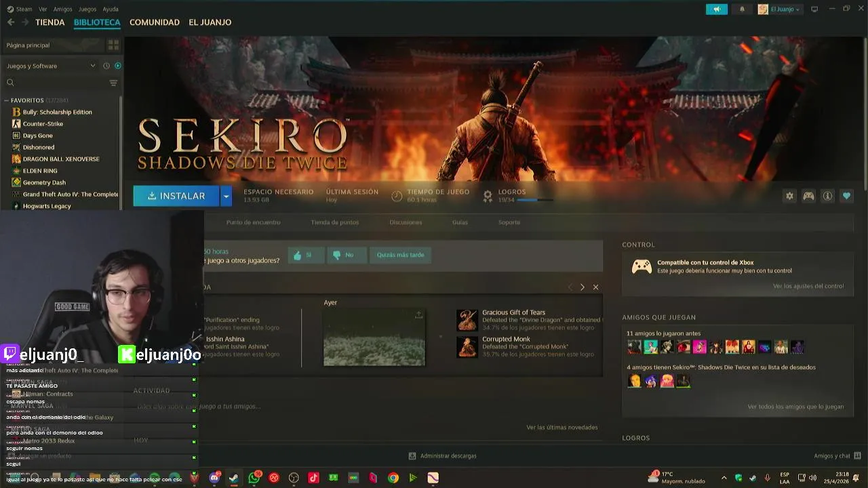Click the back navigation arrow in Steam
The width and height of the screenshot is (868, 488).
pyautogui.click(x=11, y=22)
